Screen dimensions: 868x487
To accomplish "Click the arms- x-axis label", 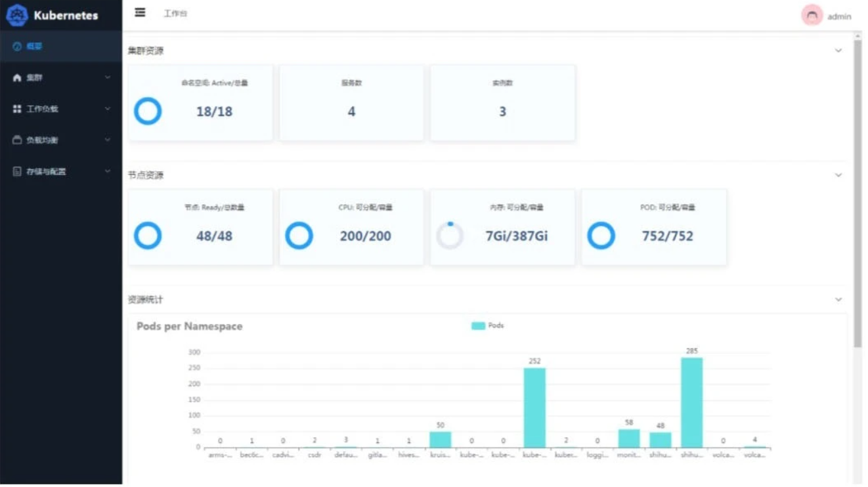I will pyautogui.click(x=220, y=455).
